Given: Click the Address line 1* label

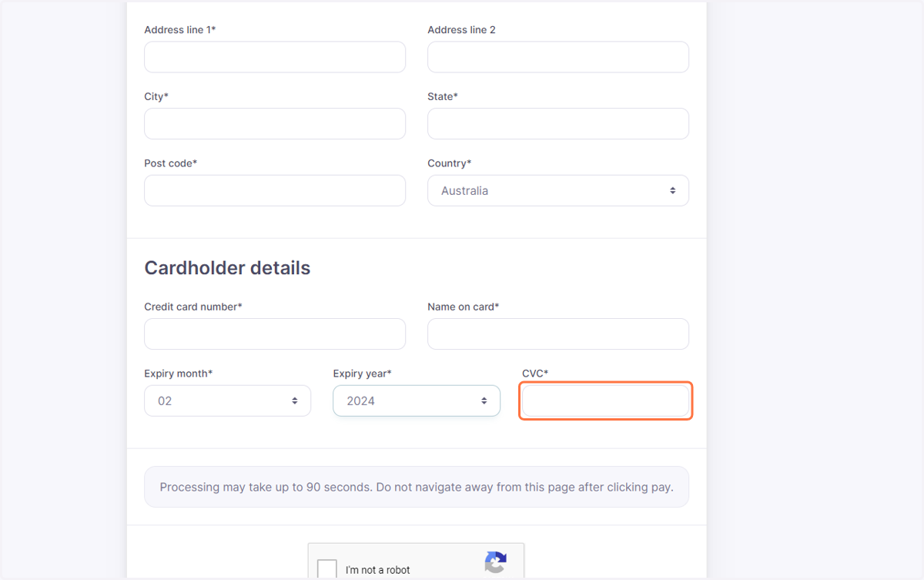Looking at the screenshot, I should (180, 30).
